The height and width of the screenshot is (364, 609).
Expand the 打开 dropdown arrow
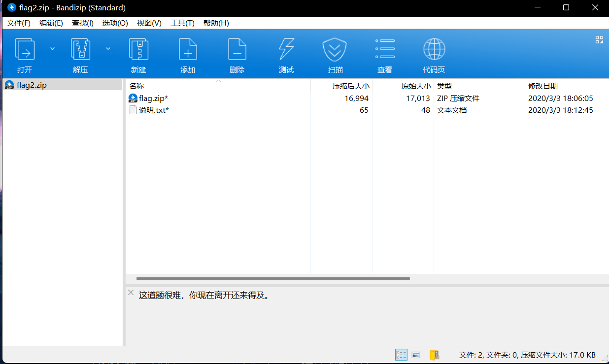point(52,49)
